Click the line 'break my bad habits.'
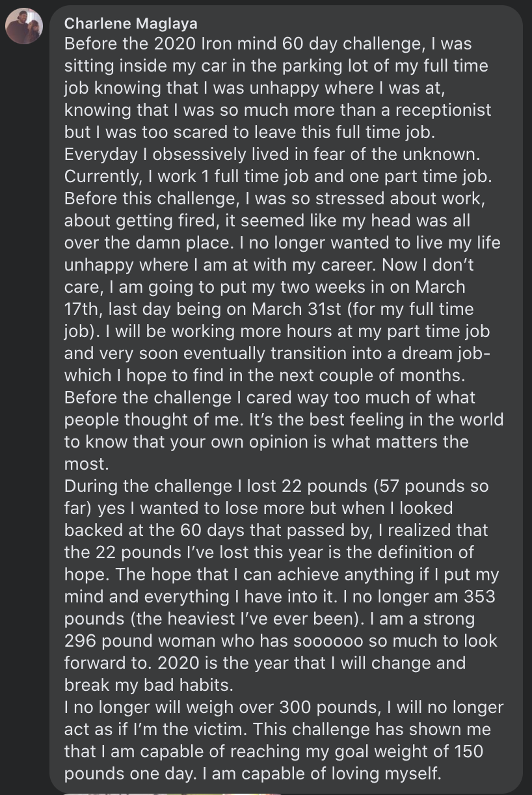This screenshot has height=795, width=532. point(134,686)
